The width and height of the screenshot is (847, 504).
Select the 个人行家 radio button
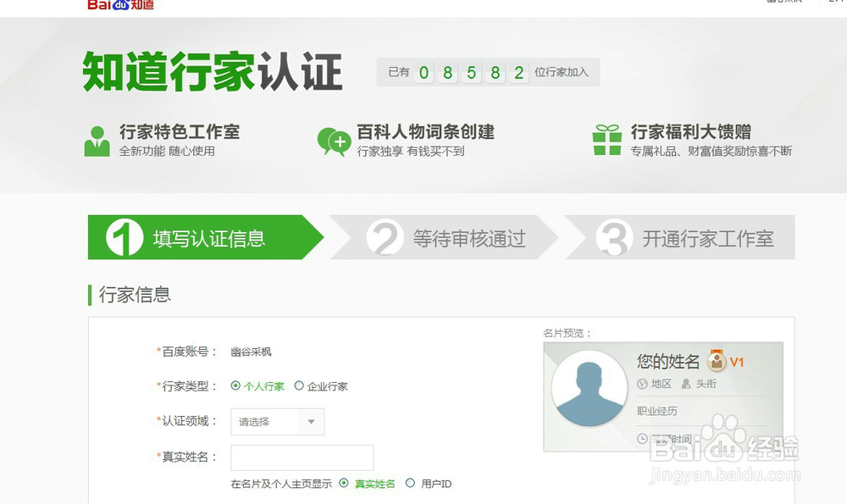(235, 385)
